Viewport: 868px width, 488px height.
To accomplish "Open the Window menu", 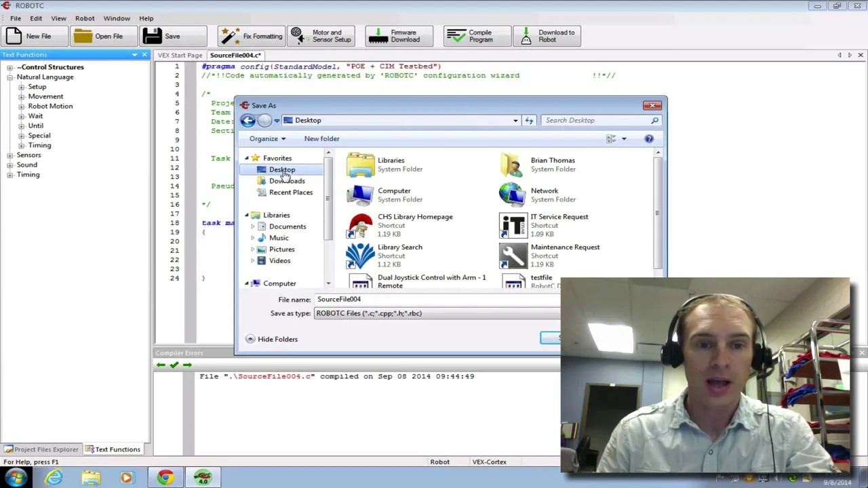I will (x=117, y=18).
